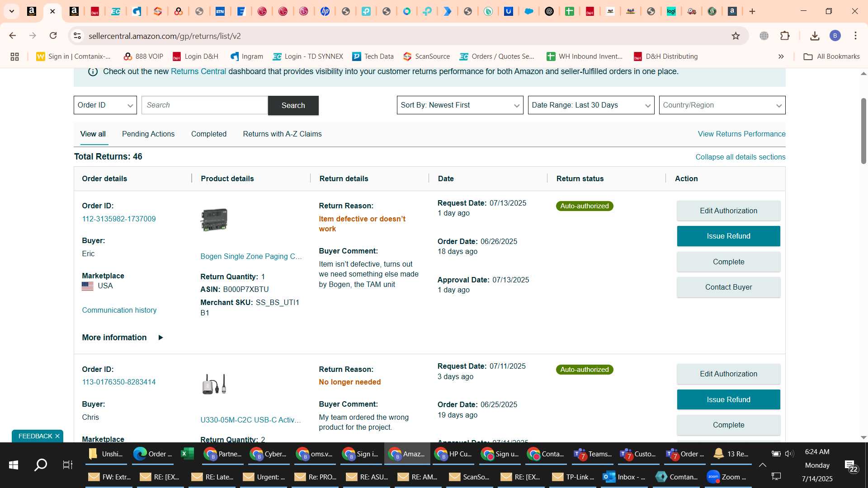The height and width of the screenshot is (488, 868).
Task: Expand more bookmarks chevron
Action: pyautogui.click(x=781, y=56)
